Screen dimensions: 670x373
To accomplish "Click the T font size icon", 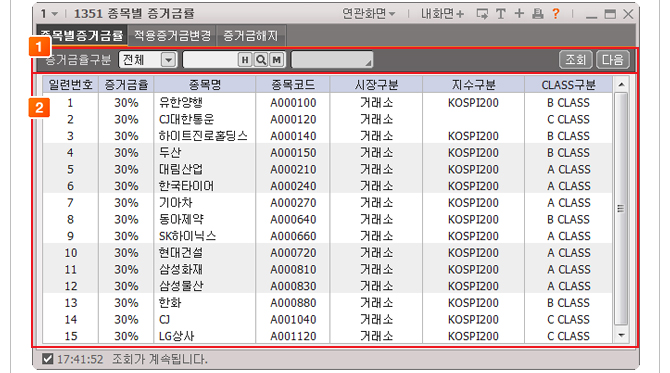I will click(500, 14).
